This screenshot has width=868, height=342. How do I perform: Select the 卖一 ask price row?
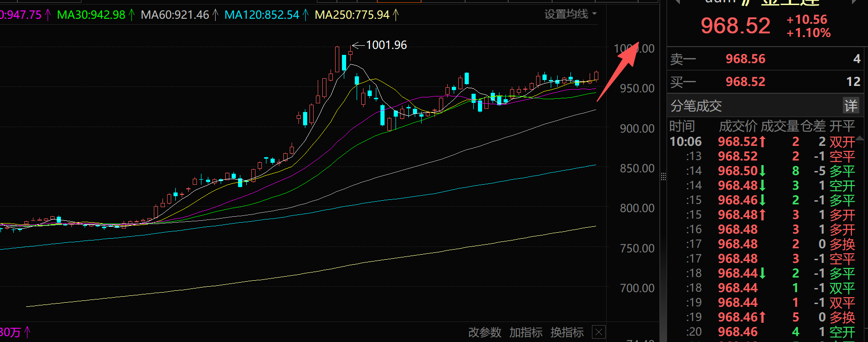pyautogui.click(x=765, y=59)
